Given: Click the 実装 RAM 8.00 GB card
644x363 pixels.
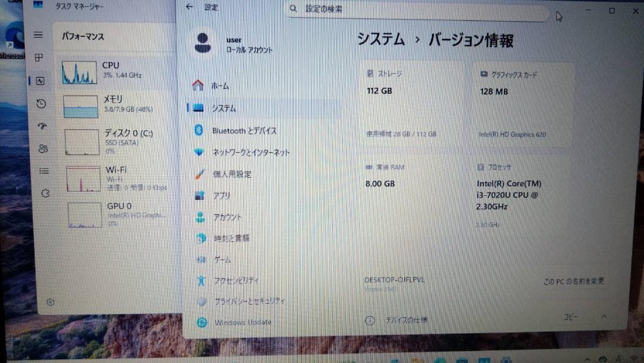Looking at the screenshot, I should pyautogui.click(x=411, y=195).
